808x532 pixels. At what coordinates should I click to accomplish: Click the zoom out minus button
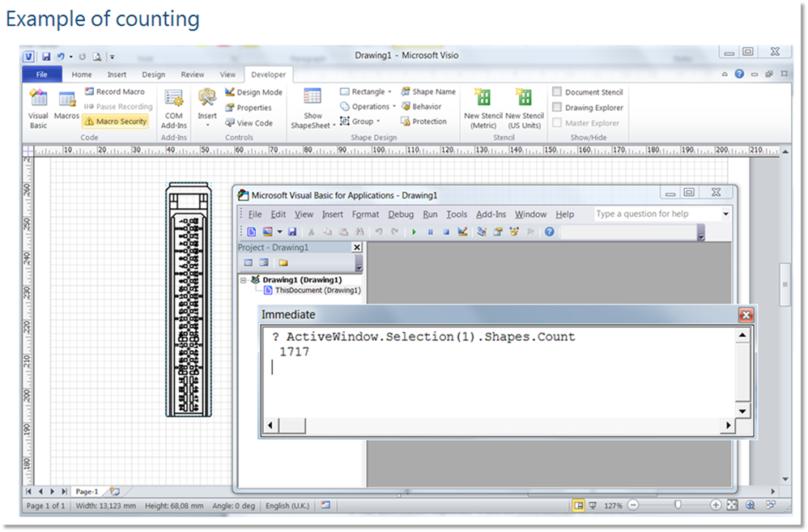(633, 505)
